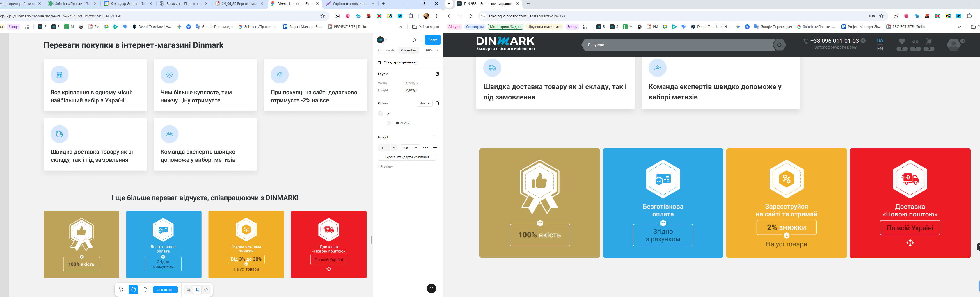Open the Figma help question mark button
This screenshot has width=980, height=297.
431,289
